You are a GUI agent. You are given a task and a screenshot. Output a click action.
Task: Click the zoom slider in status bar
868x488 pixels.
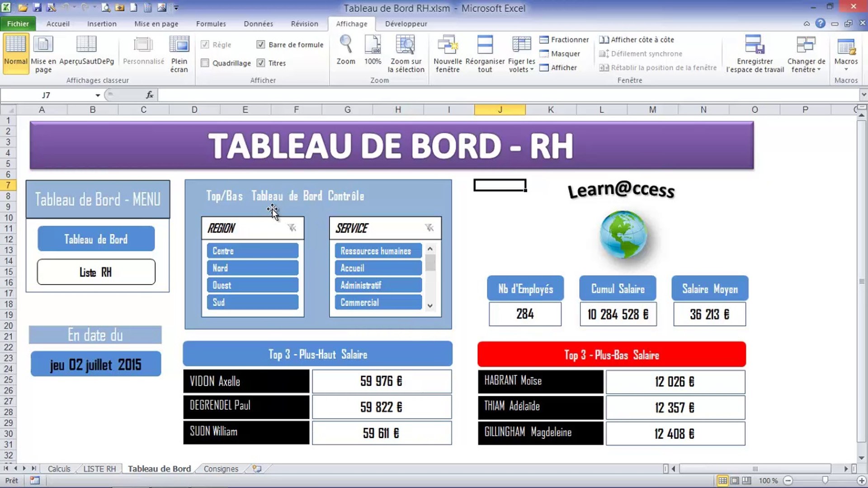pyautogui.click(x=825, y=480)
